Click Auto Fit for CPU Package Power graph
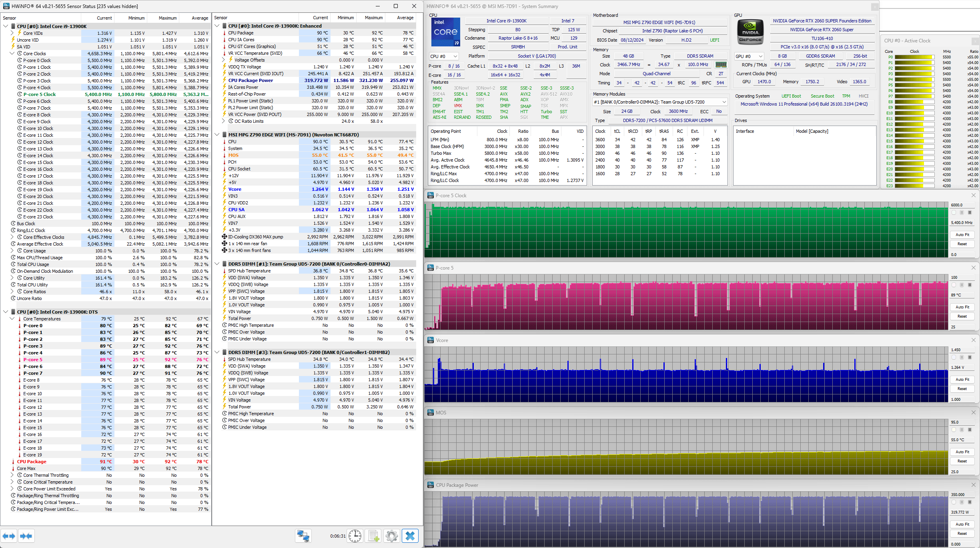Viewport: 980px width, 548px height. click(x=962, y=524)
